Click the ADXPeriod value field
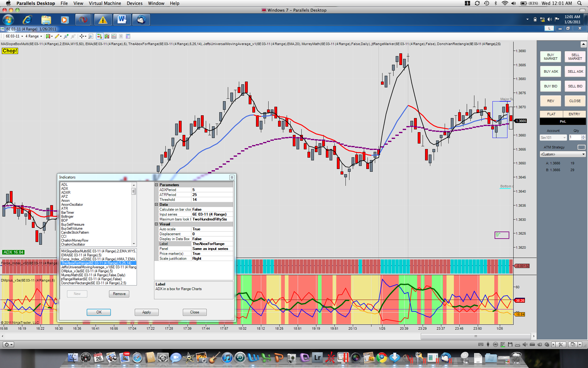This screenshot has height=368, width=588. point(212,190)
